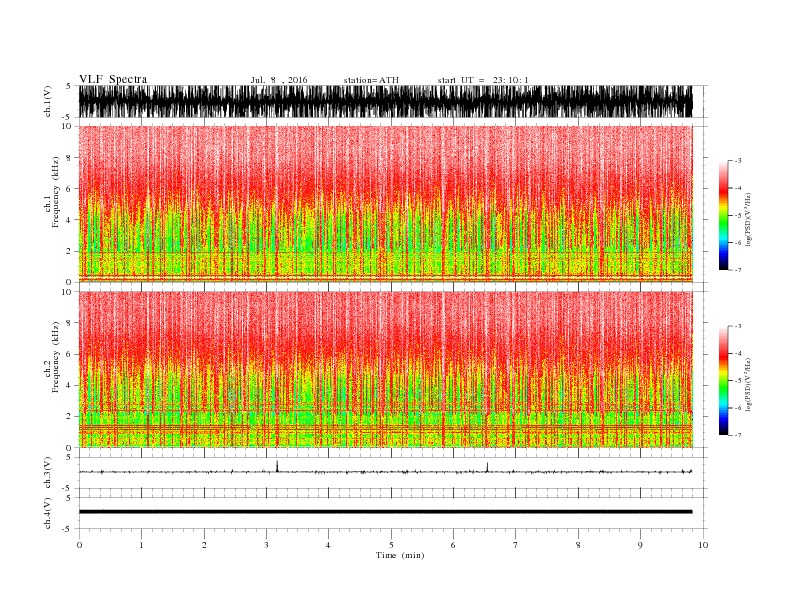Click the "5" tick on the time axis
This screenshot has width=792, height=612.
point(391,545)
